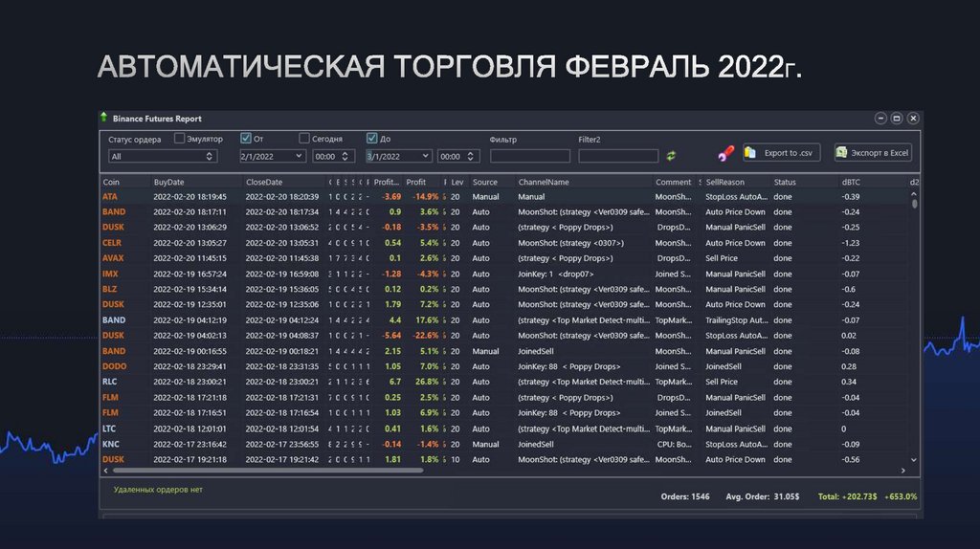Click the scroll left arrow of table

pos(105,471)
